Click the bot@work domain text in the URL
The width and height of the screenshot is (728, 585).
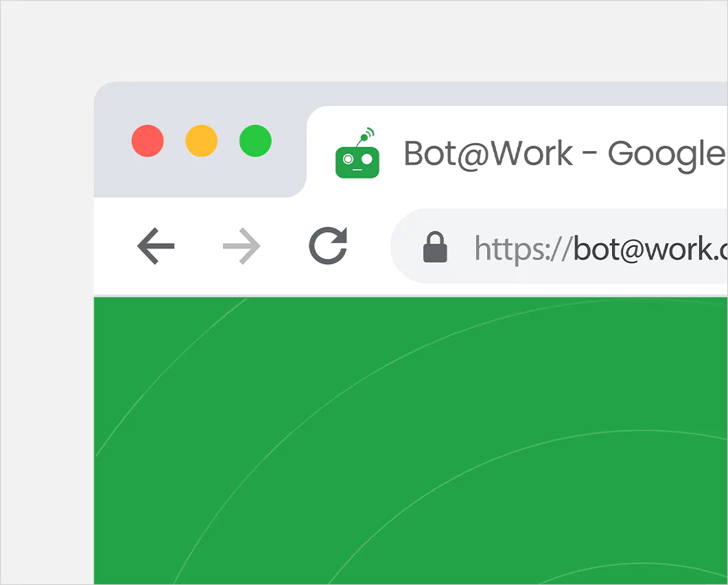tap(650, 249)
